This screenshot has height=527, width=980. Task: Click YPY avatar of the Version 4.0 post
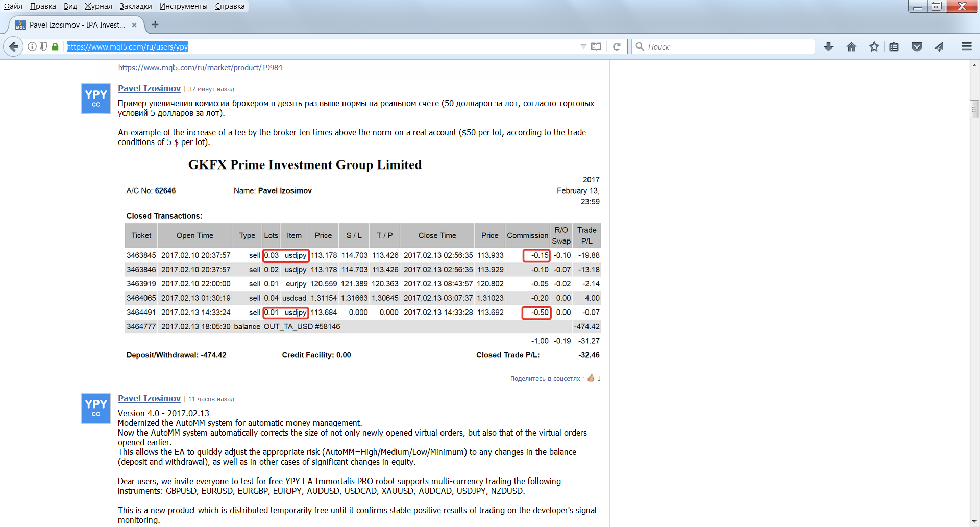(96, 408)
